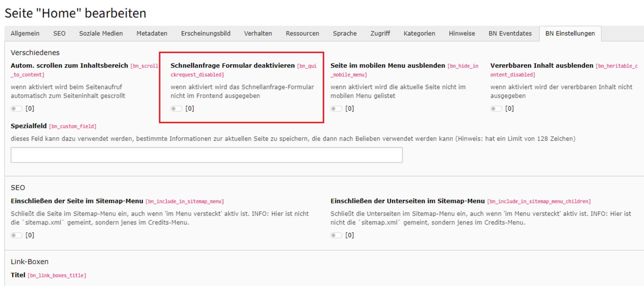Open the Zugriff tab
This screenshot has width=644, height=286.
pos(380,33)
